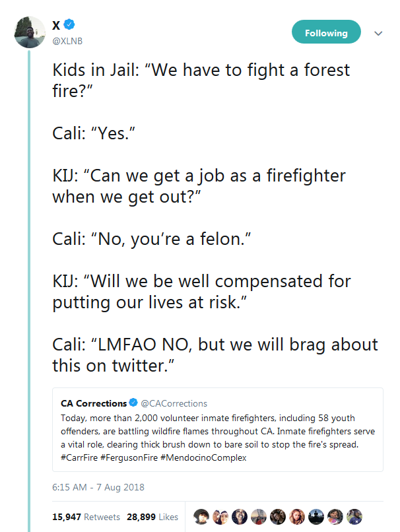Click the CA Corrections verified badge
The width and height of the screenshot is (400, 532).
(133, 403)
